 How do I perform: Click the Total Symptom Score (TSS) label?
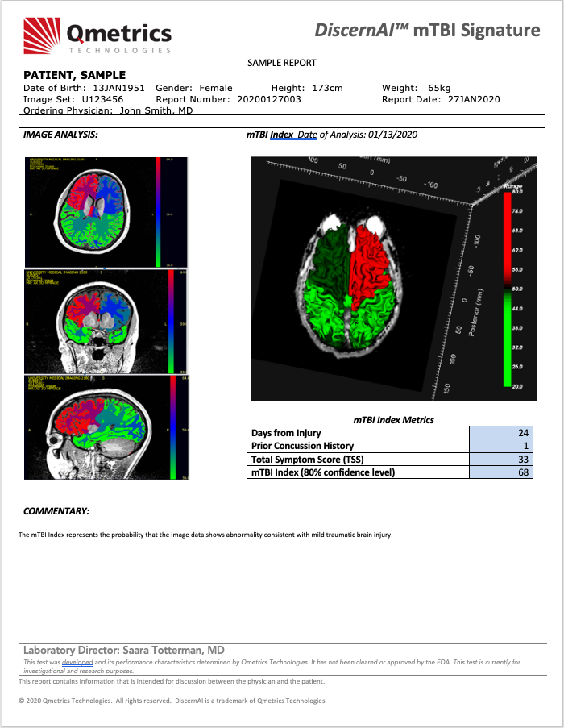coord(308,460)
